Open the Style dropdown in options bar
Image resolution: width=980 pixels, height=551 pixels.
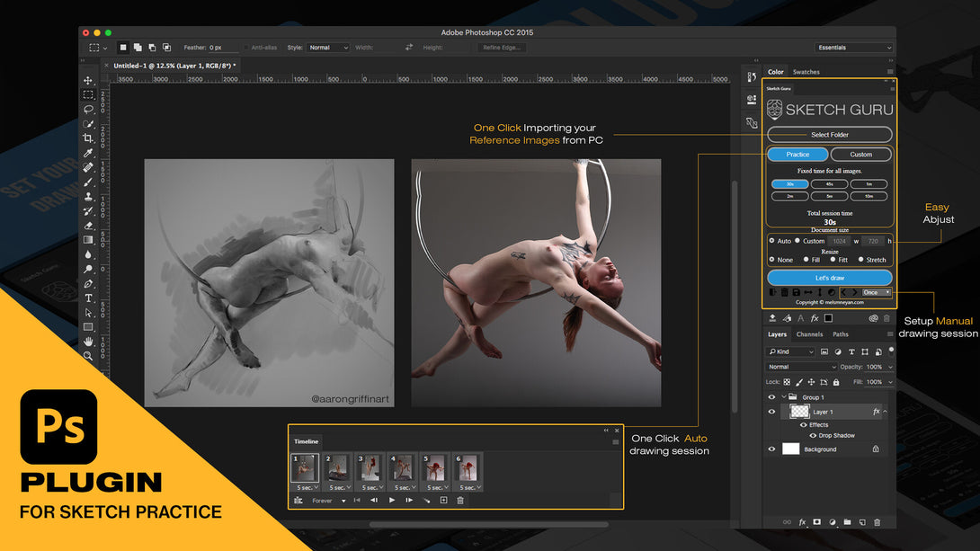[327, 48]
